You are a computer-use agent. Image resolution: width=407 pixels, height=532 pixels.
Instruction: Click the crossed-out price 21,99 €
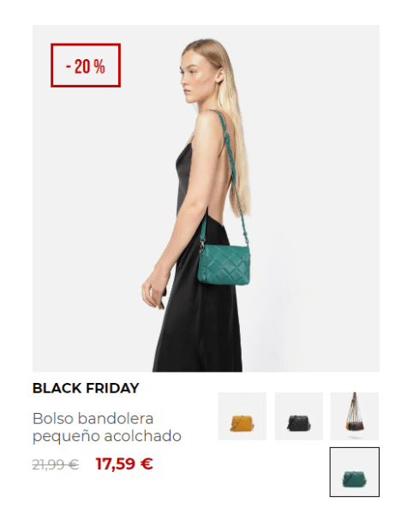(x=56, y=464)
